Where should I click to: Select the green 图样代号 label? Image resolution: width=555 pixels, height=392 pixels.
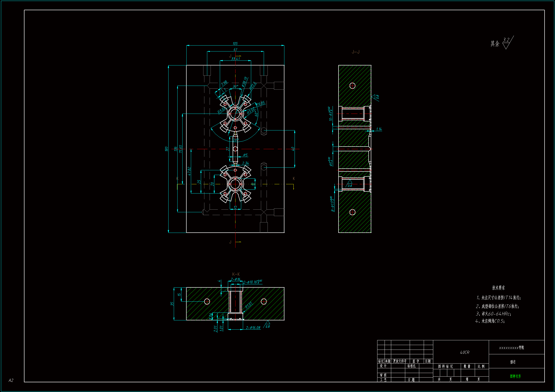tap(515, 376)
